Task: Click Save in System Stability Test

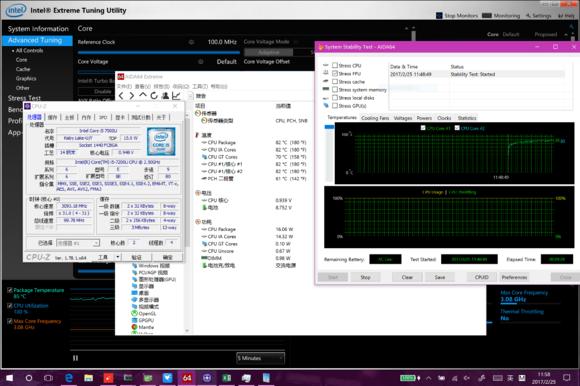Action: [440, 277]
